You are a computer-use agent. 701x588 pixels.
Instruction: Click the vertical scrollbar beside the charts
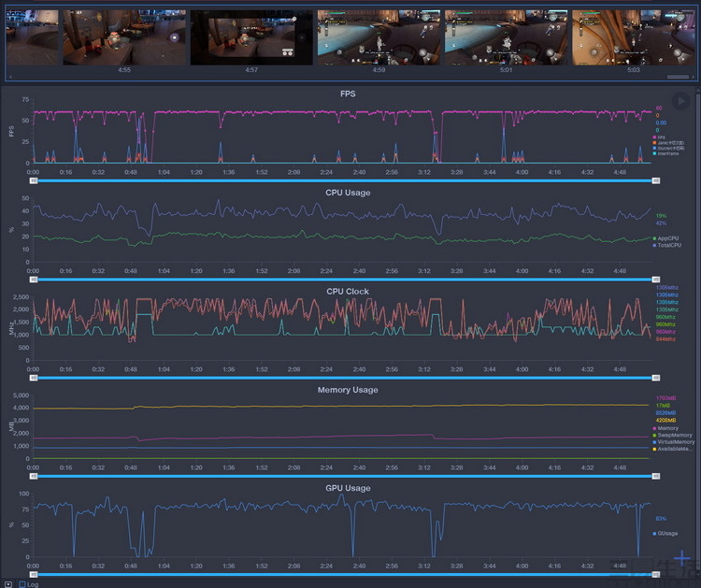click(x=698, y=331)
